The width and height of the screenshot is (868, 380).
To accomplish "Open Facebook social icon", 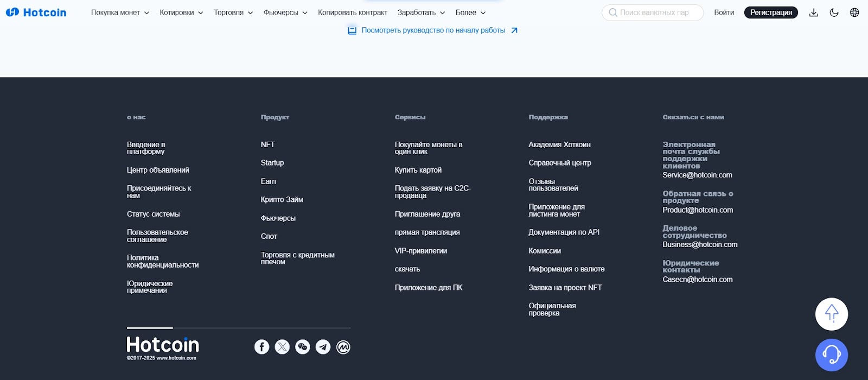I will [x=261, y=347].
